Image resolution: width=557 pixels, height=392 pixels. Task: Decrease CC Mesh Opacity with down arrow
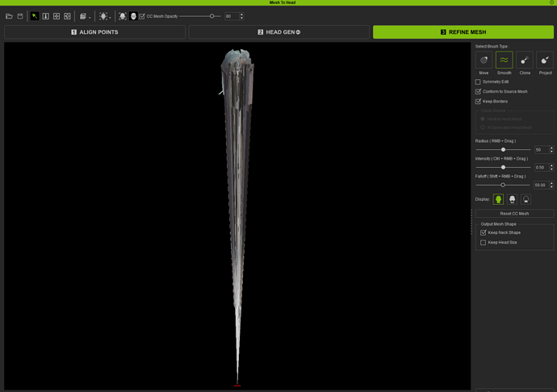pyautogui.click(x=241, y=18)
